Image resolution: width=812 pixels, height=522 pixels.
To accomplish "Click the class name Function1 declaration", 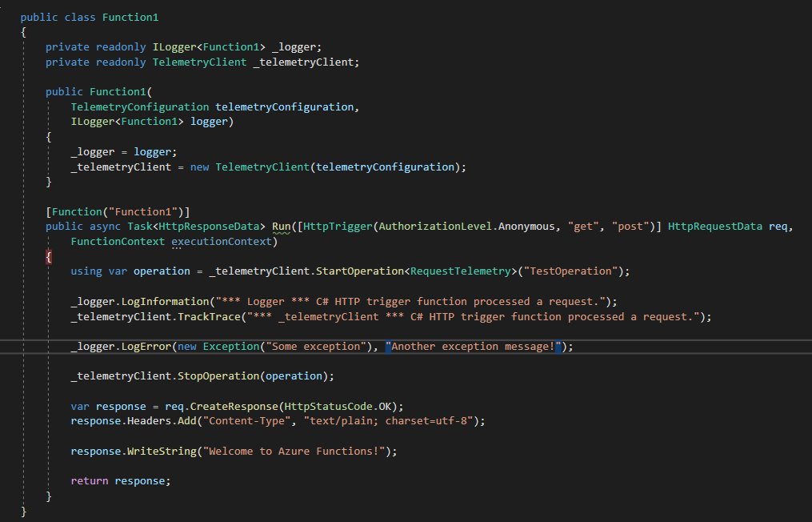I will coord(130,16).
